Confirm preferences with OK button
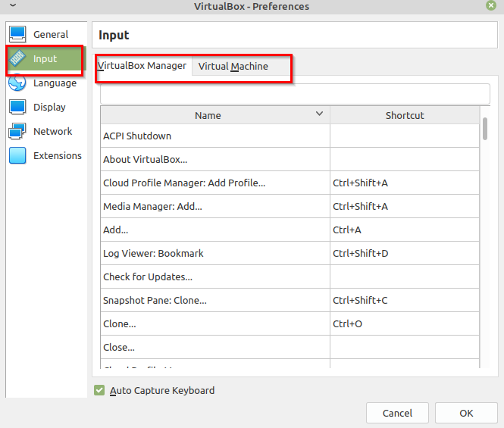504x428 pixels. 466,413
